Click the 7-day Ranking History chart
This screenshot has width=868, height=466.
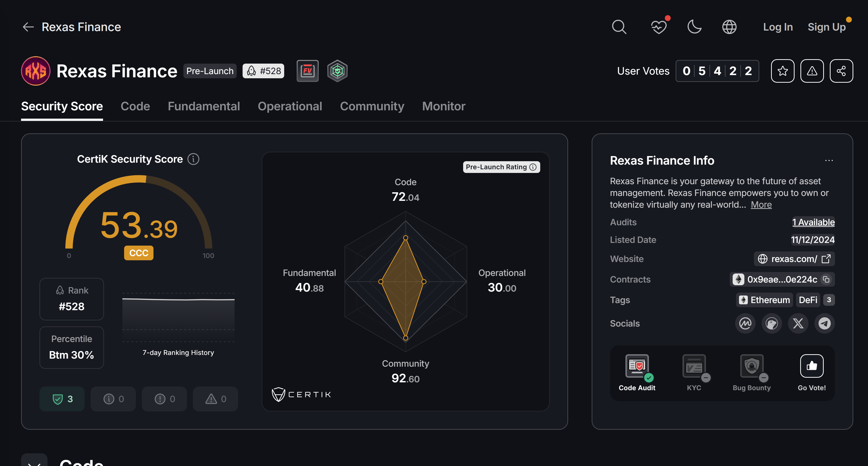coord(178,317)
